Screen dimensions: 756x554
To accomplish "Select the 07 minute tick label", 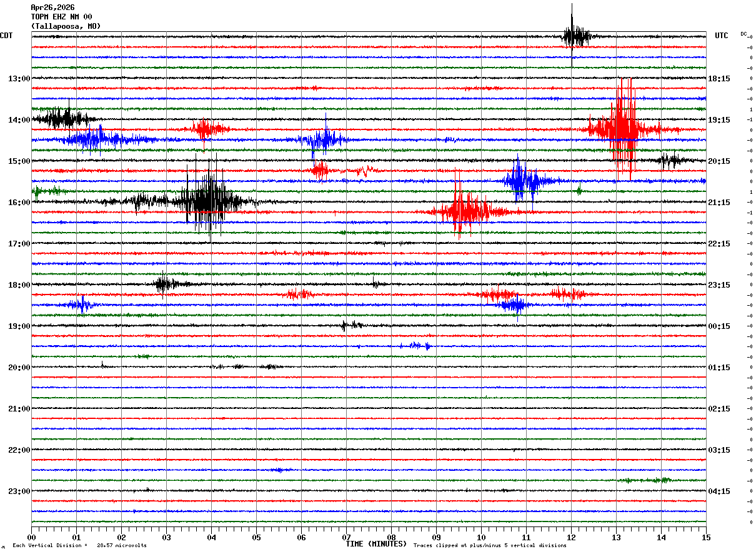I will [x=346, y=537].
